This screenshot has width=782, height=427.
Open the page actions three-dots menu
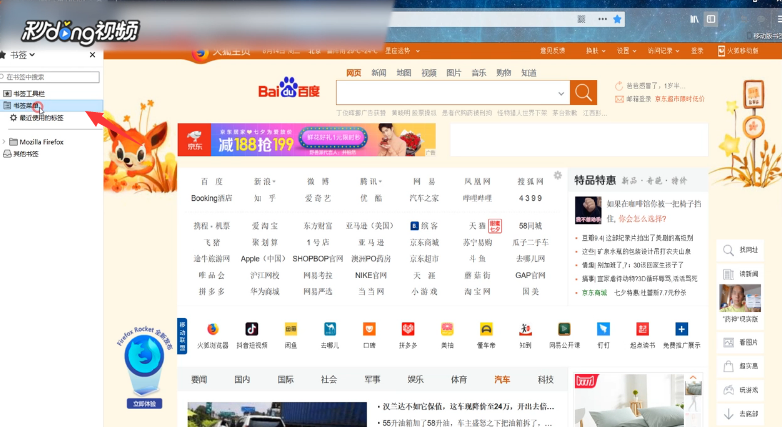602,19
